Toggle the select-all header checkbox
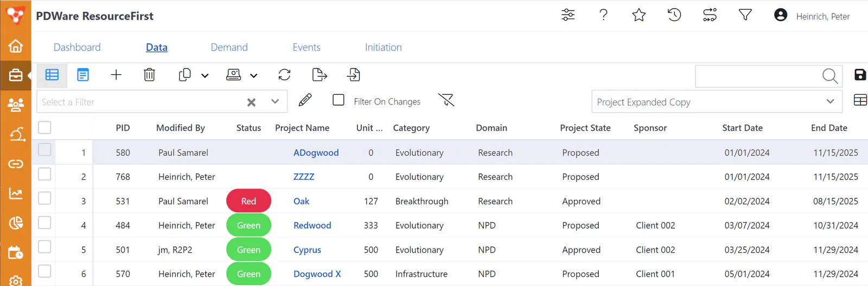The height and width of the screenshot is (286, 868). click(44, 127)
